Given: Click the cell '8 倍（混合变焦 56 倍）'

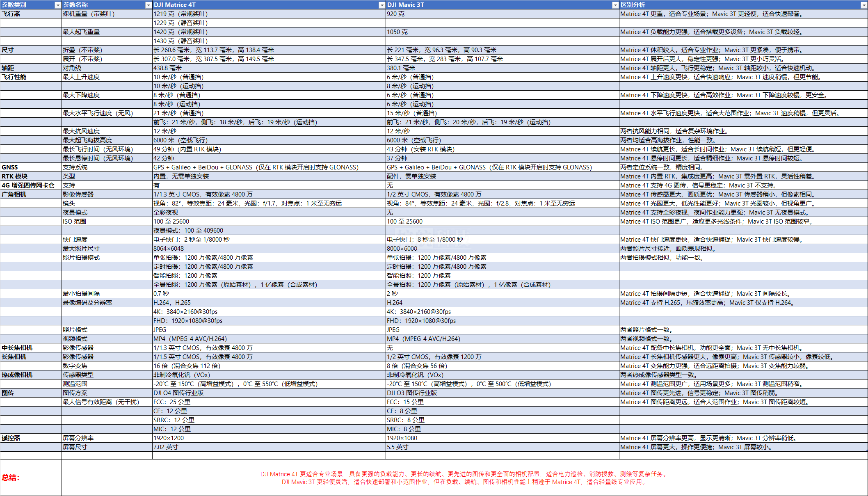Looking at the screenshot, I should (x=502, y=366).
